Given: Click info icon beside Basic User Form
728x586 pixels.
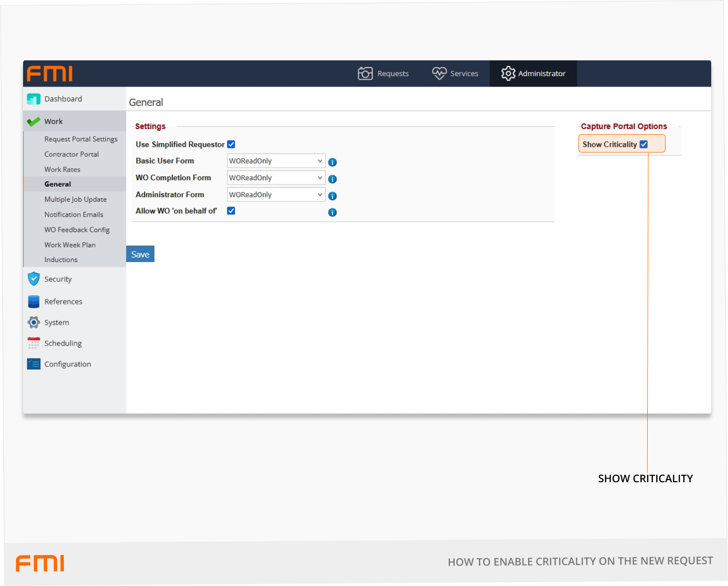Looking at the screenshot, I should (332, 162).
